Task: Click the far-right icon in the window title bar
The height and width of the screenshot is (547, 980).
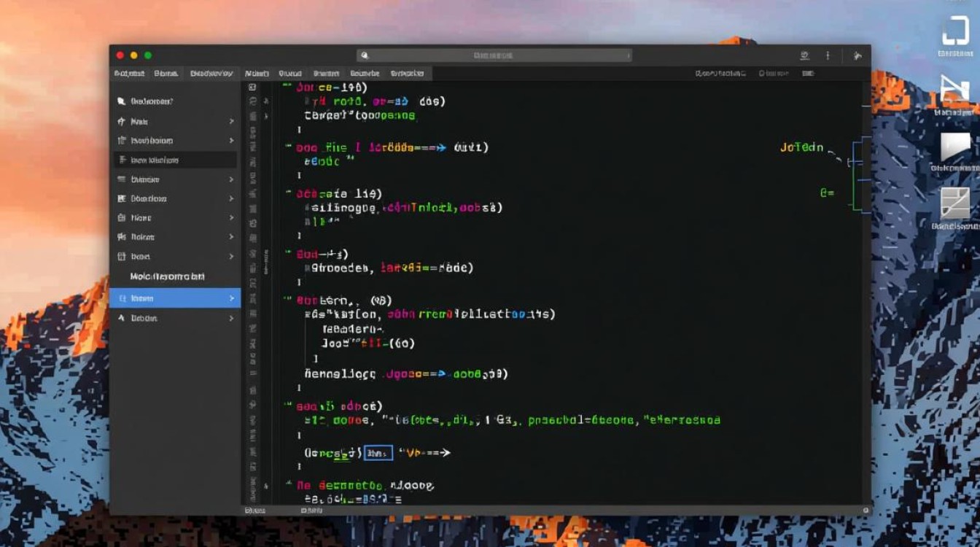Action: pos(857,55)
